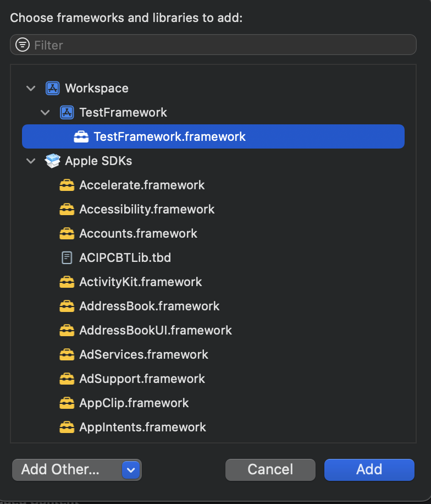The image size is (431, 504).
Task: Select AppClip.framework in the list
Action: tap(134, 403)
